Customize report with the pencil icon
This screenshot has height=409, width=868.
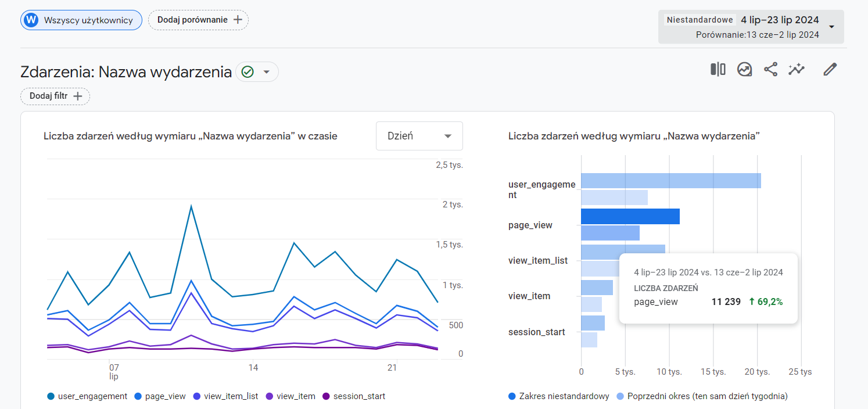click(830, 70)
